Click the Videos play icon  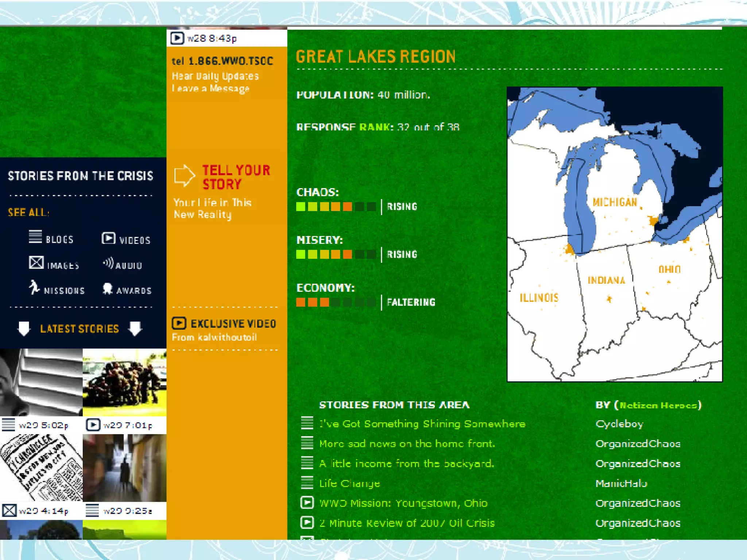[x=108, y=238]
